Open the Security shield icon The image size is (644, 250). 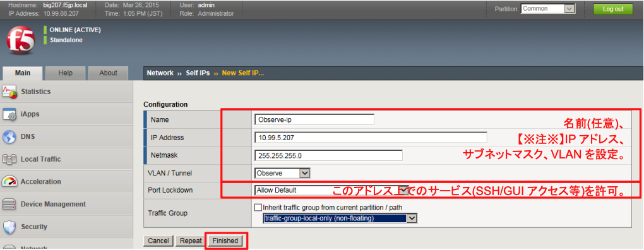(9, 227)
